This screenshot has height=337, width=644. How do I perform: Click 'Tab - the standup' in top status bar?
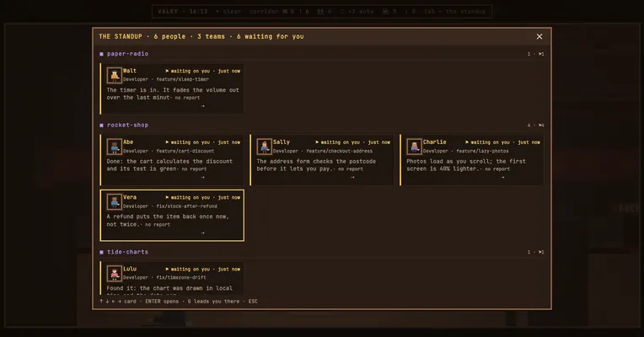[454, 12]
